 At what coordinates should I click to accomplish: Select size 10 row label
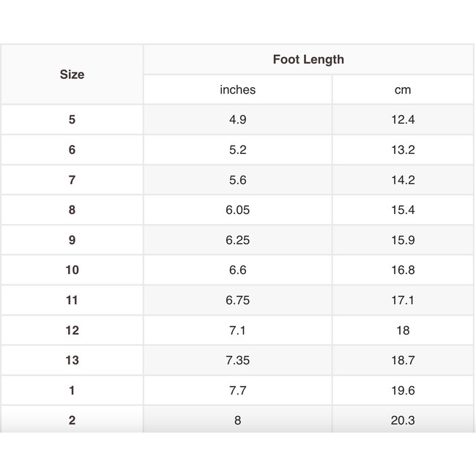point(72,270)
